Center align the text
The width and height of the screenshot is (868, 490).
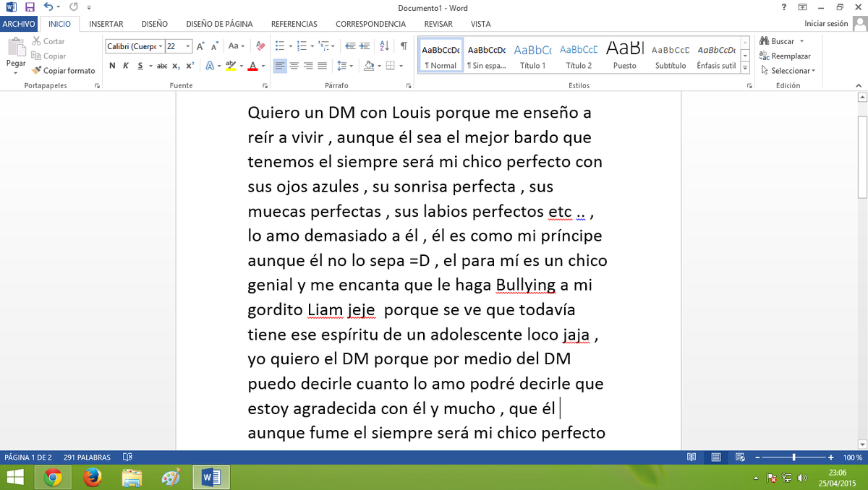(294, 66)
